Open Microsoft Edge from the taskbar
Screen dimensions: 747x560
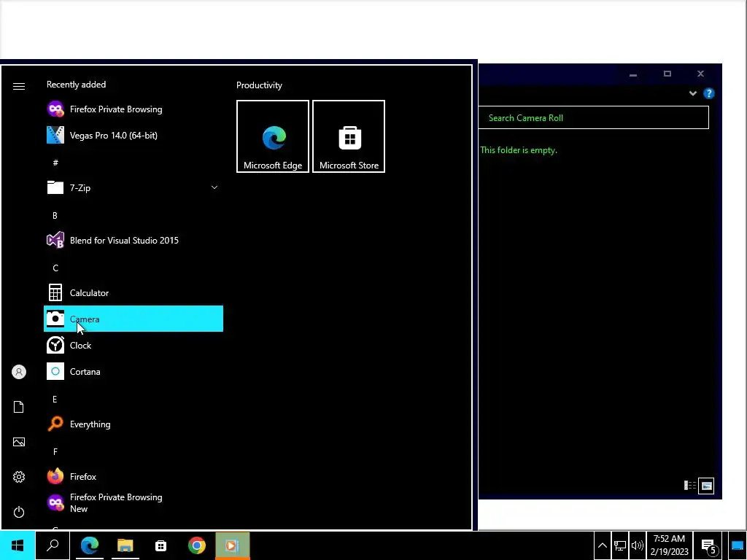89,545
